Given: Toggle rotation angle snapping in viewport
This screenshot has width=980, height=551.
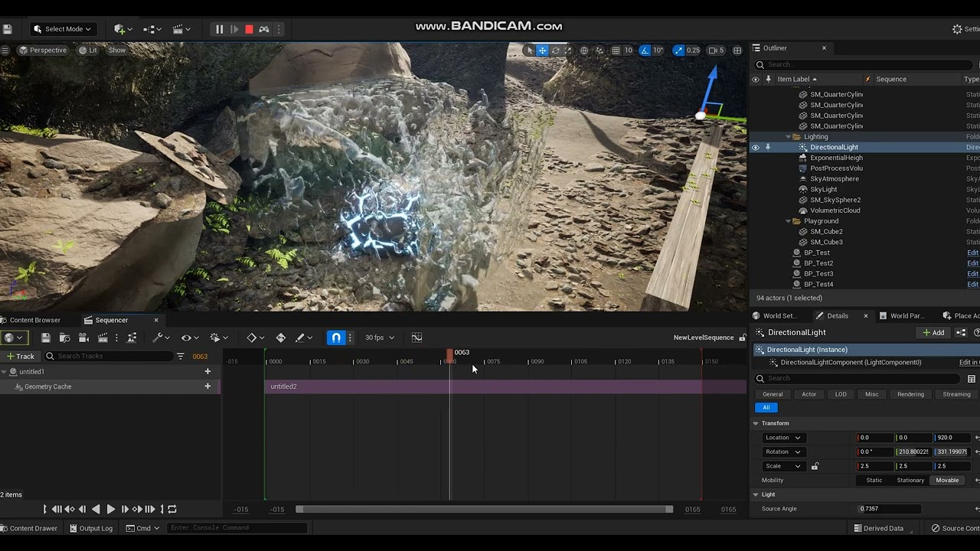Looking at the screenshot, I should point(645,51).
